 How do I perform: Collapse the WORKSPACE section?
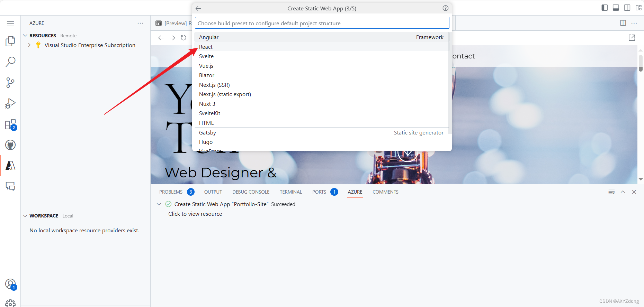(x=25, y=216)
